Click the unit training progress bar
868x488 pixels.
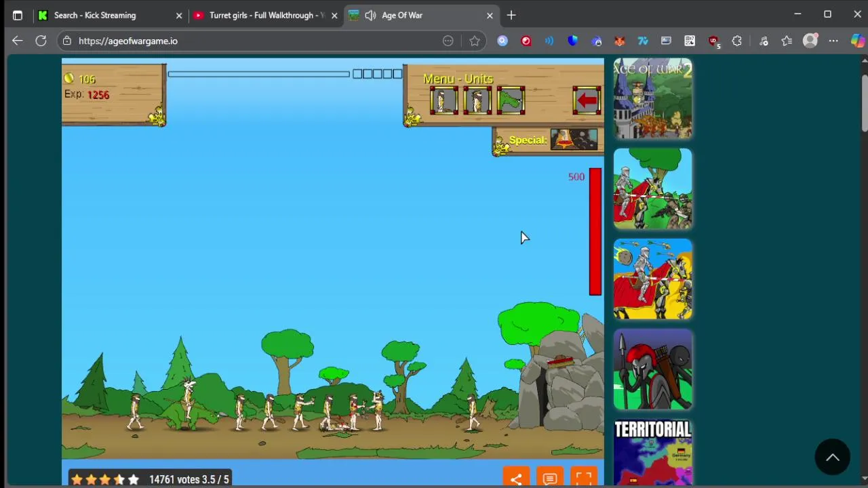tap(259, 74)
